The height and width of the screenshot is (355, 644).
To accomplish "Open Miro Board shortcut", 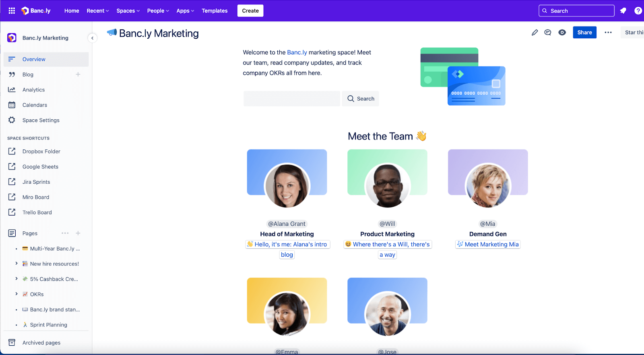I will [x=36, y=197].
